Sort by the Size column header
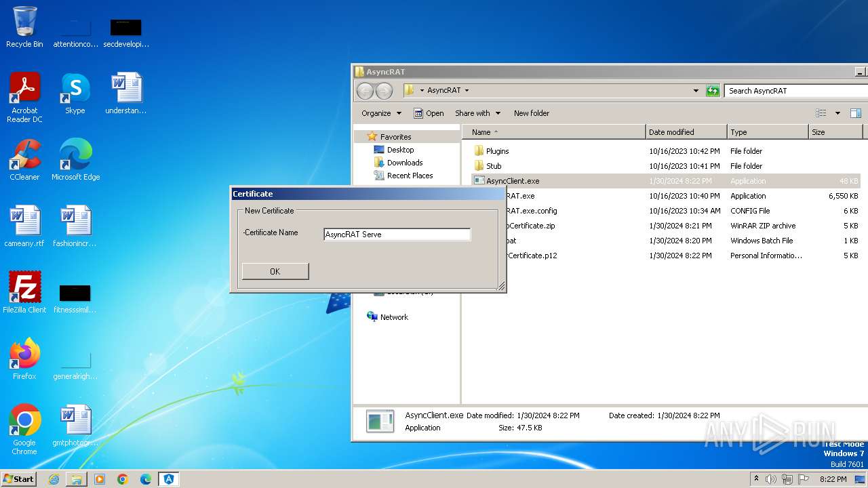Screen dimensions: 868x488 [835, 132]
